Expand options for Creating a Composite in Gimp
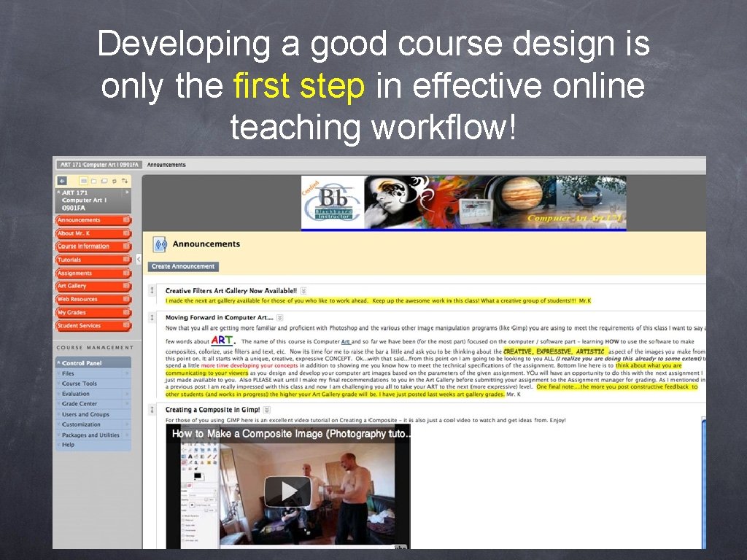 pyautogui.click(x=266, y=410)
